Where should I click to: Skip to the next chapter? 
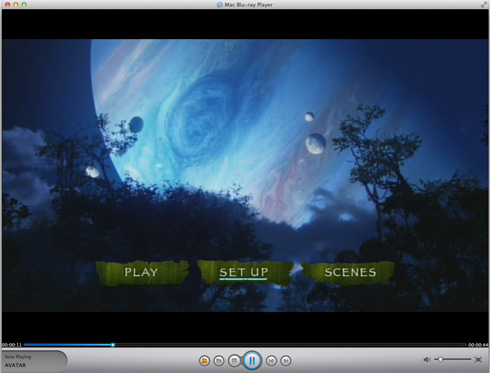[x=286, y=361]
